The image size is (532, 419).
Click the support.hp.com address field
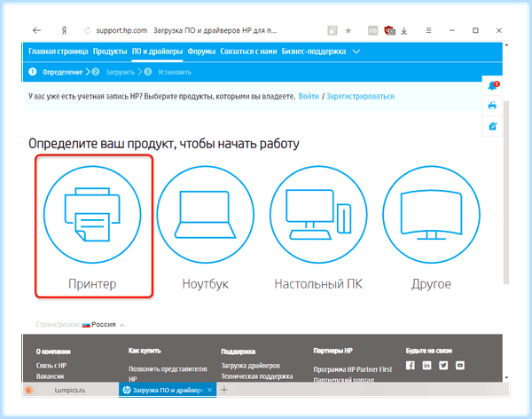point(121,30)
